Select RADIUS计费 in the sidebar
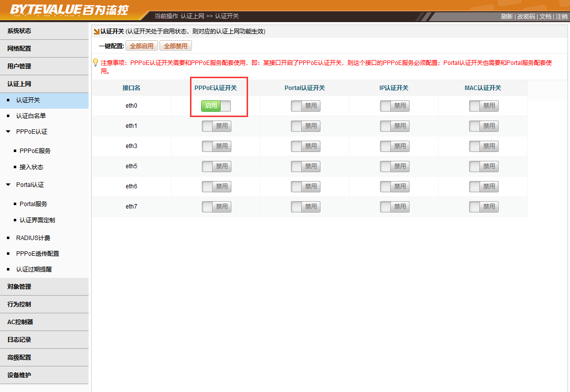 (33, 238)
